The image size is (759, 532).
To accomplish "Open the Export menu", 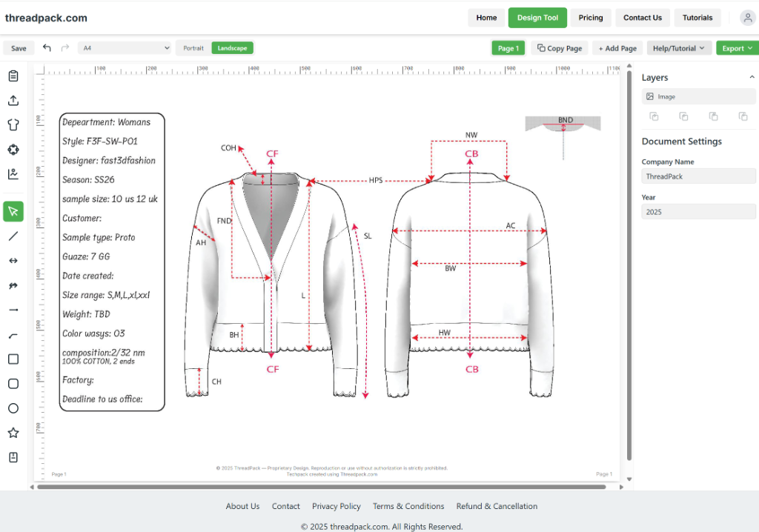I will point(737,47).
